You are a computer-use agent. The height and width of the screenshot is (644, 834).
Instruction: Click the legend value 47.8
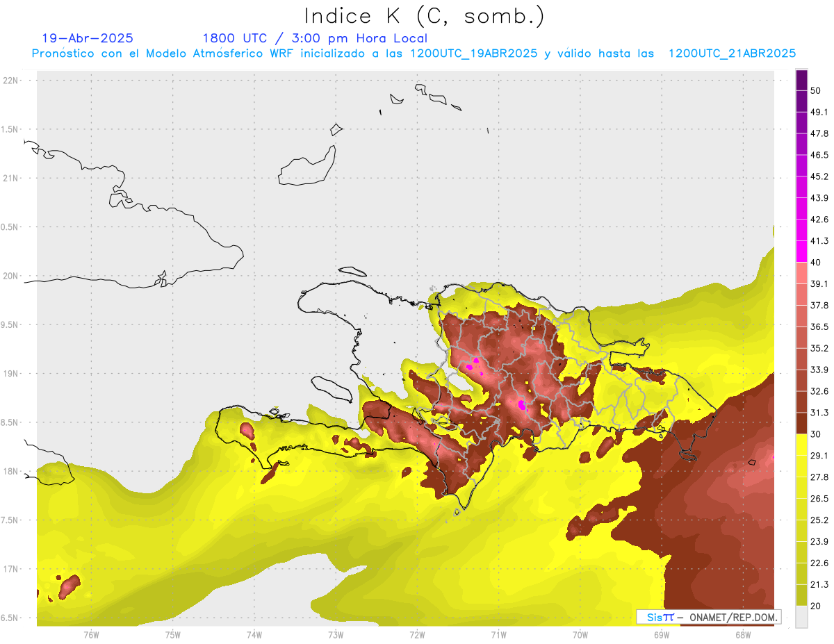[819, 133]
